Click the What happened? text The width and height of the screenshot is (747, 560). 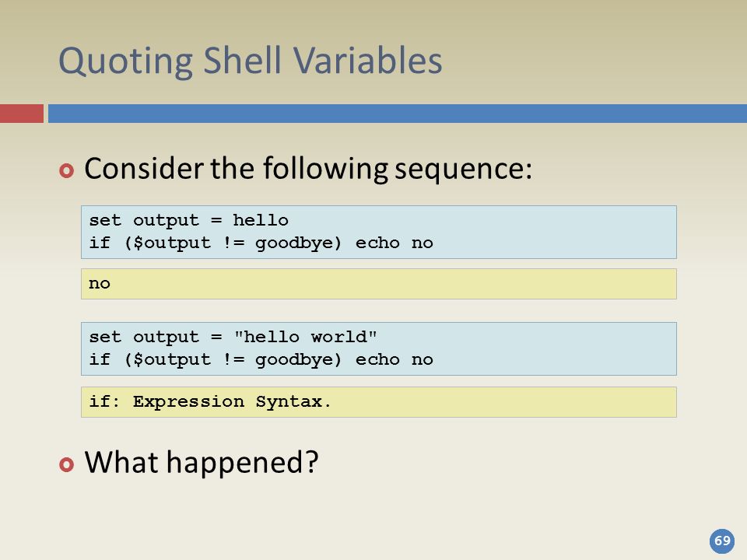click(202, 462)
